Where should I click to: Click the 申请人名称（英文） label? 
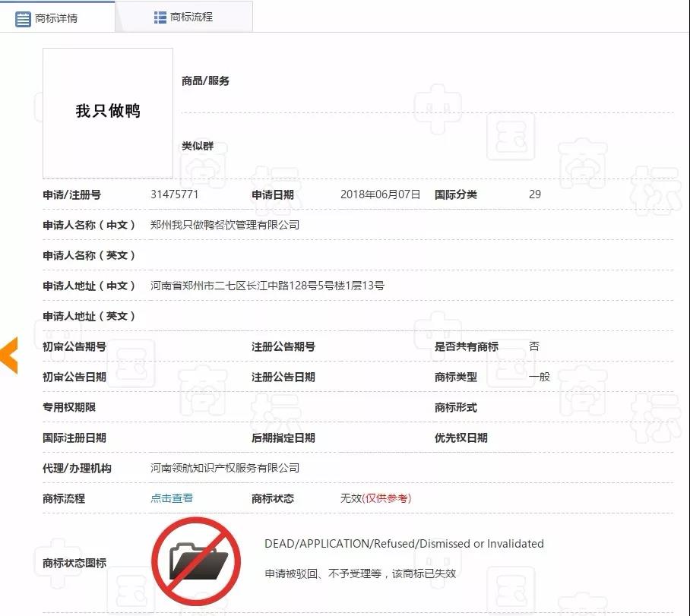(89, 256)
